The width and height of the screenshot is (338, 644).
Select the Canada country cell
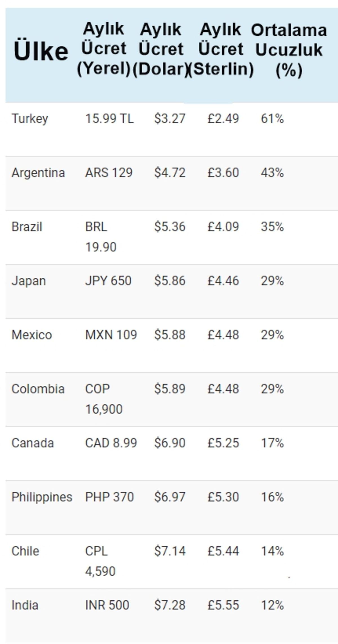tap(32, 443)
